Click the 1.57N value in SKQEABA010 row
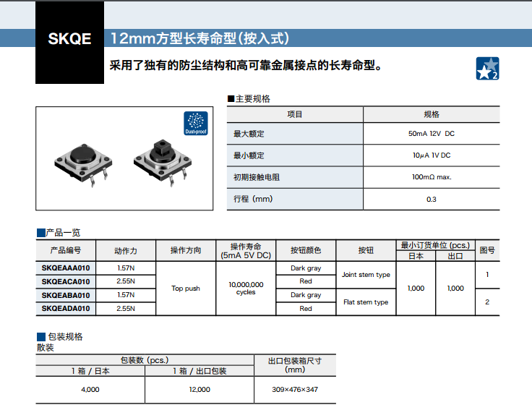 [126, 295]
